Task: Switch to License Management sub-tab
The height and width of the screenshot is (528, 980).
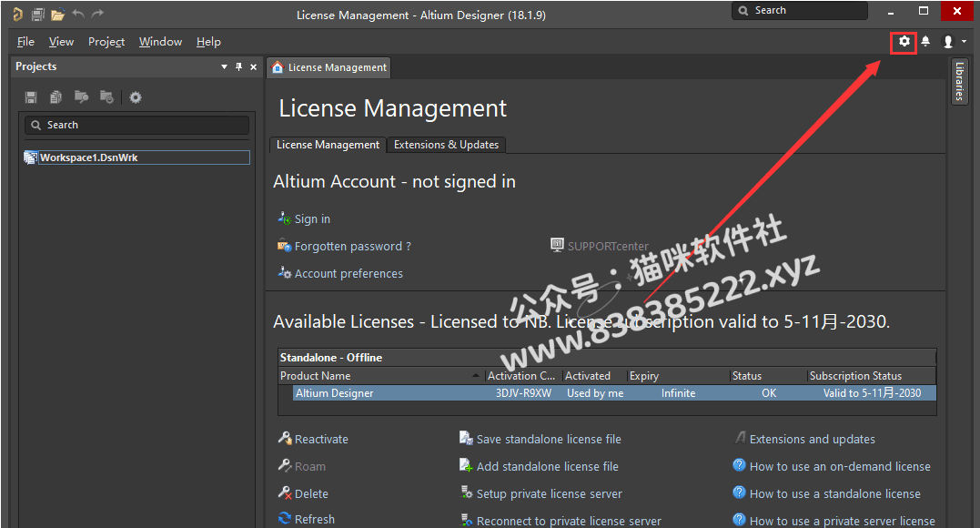Action: 328,145
